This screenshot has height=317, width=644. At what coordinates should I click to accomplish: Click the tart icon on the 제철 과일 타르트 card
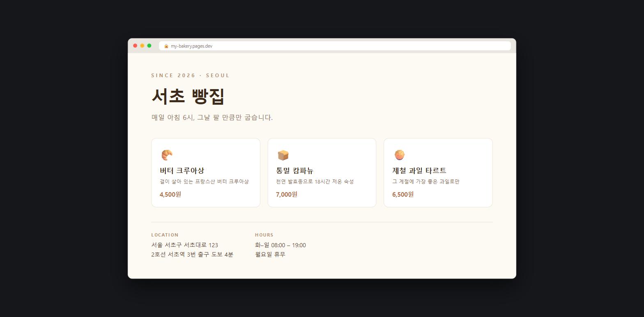(x=399, y=155)
